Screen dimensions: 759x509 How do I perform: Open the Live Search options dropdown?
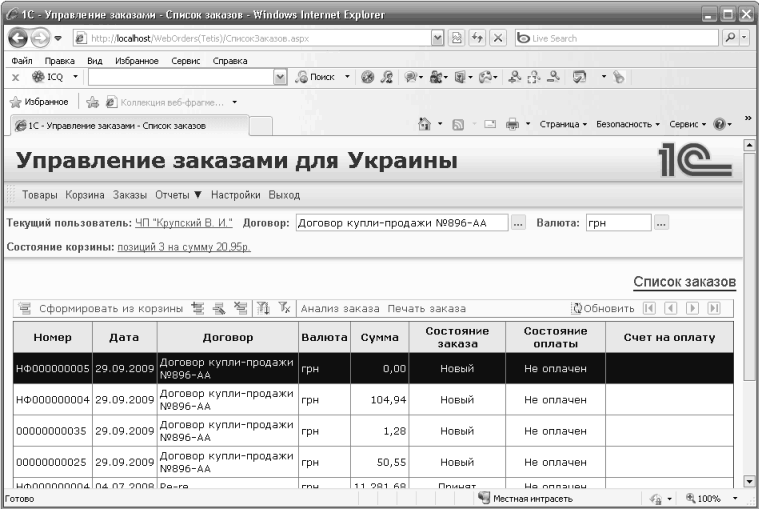tap(744, 38)
